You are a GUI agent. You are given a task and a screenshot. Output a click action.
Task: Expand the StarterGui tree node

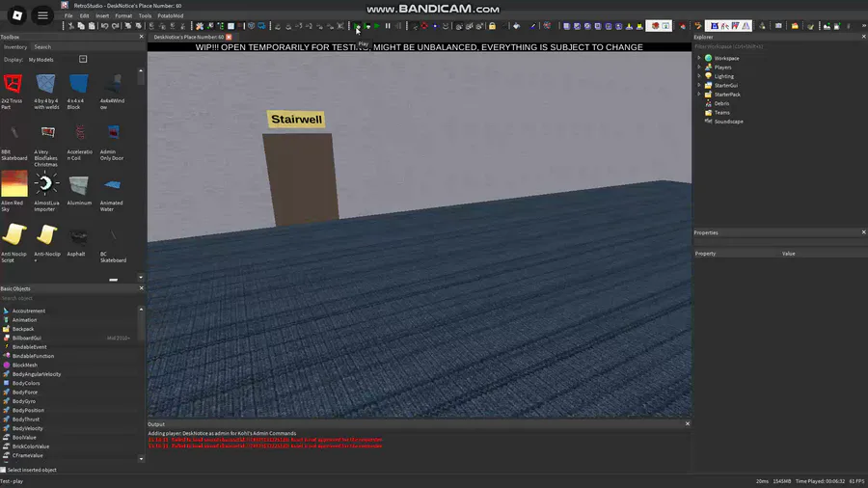pyautogui.click(x=699, y=85)
